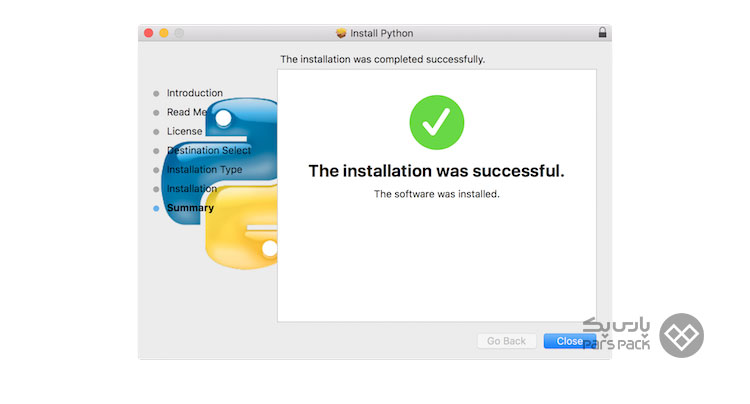Image resolution: width=750 pixels, height=404 pixels.
Task: Click the Install Python window title text
Action: (383, 33)
